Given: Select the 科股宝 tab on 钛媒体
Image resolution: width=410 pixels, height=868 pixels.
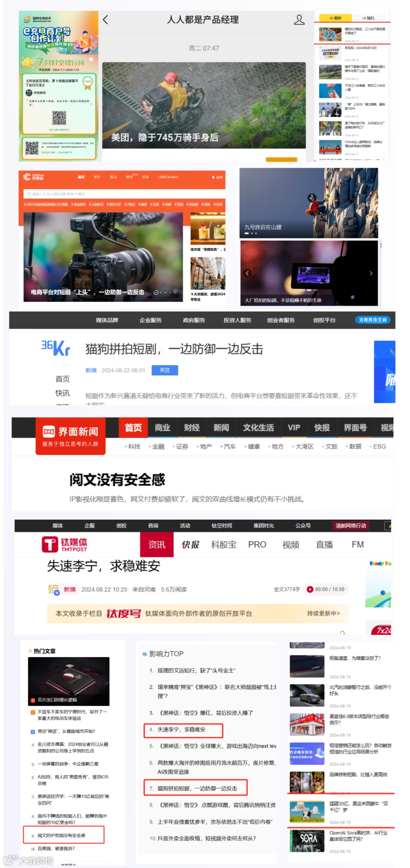Looking at the screenshot, I should 224,545.
